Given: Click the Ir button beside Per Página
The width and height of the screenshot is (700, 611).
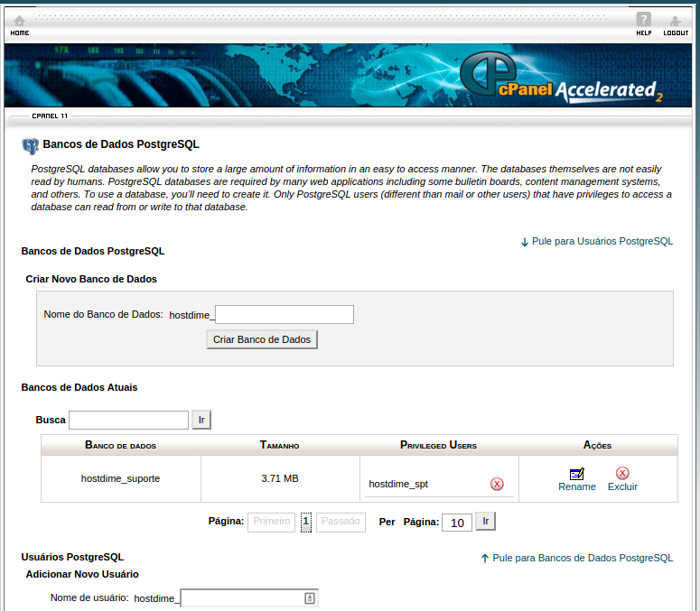Looking at the screenshot, I should click(x=486, y=521).
